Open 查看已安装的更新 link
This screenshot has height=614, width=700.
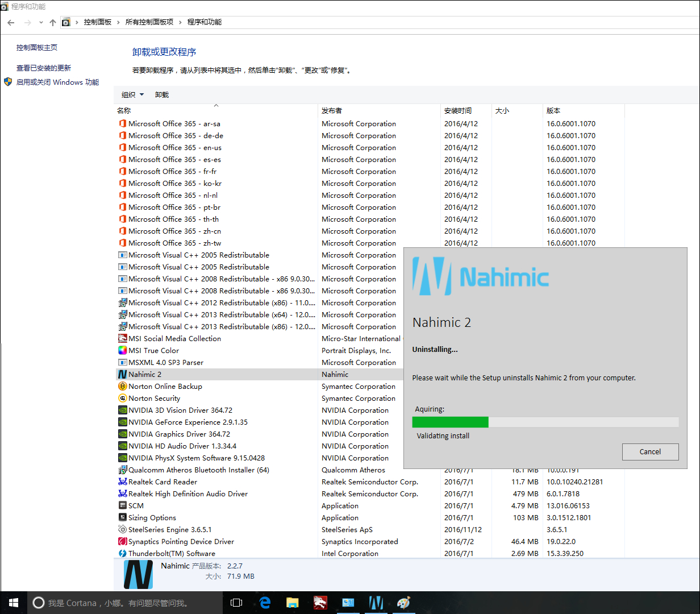pos(44,68)
